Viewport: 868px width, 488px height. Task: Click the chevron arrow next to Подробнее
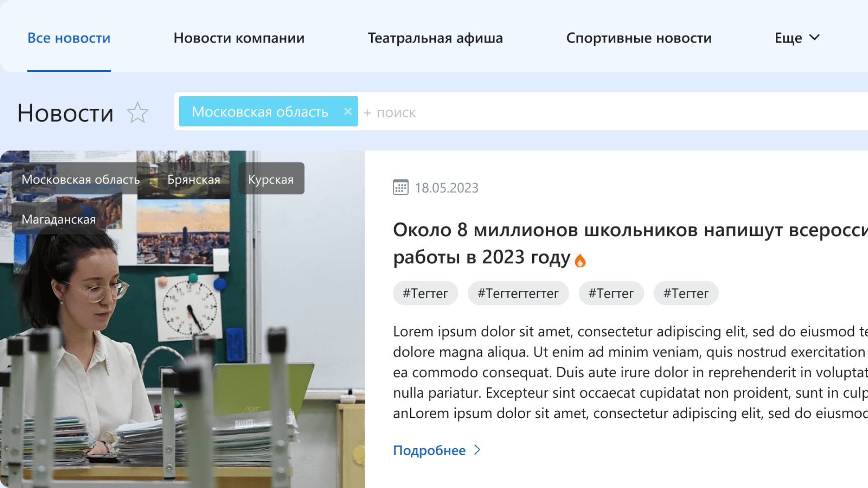477,450
